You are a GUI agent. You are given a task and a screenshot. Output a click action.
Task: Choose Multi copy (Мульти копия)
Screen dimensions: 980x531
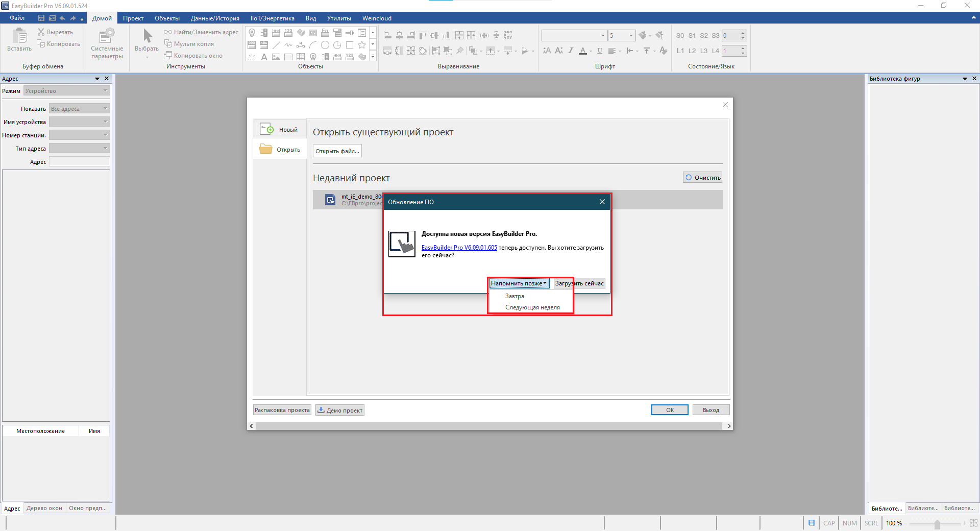point(189,43)
